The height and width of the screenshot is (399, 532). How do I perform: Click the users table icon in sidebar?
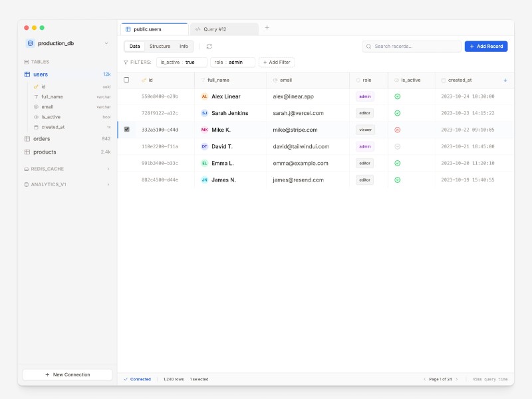[27, 74]
